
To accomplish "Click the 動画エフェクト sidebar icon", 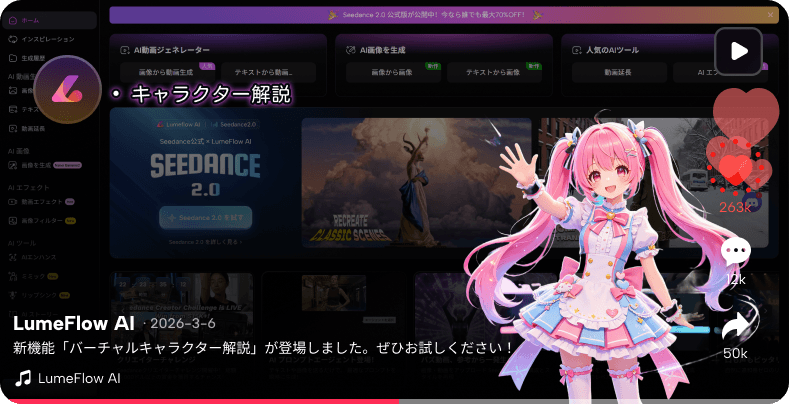I will click(13, 202).
